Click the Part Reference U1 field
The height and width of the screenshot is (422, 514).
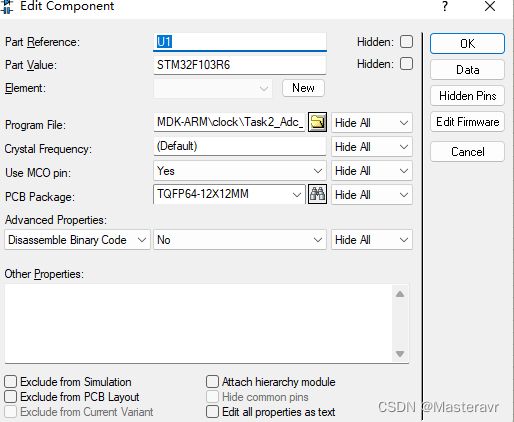click(x=240, y=42)
